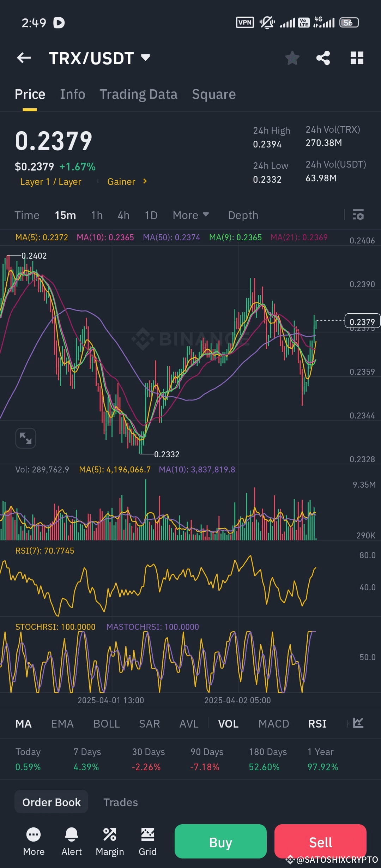Open the Gainer tag link
Image resolution: width=381 pixels, height=868 pixels.
click(x=121, y=182)
